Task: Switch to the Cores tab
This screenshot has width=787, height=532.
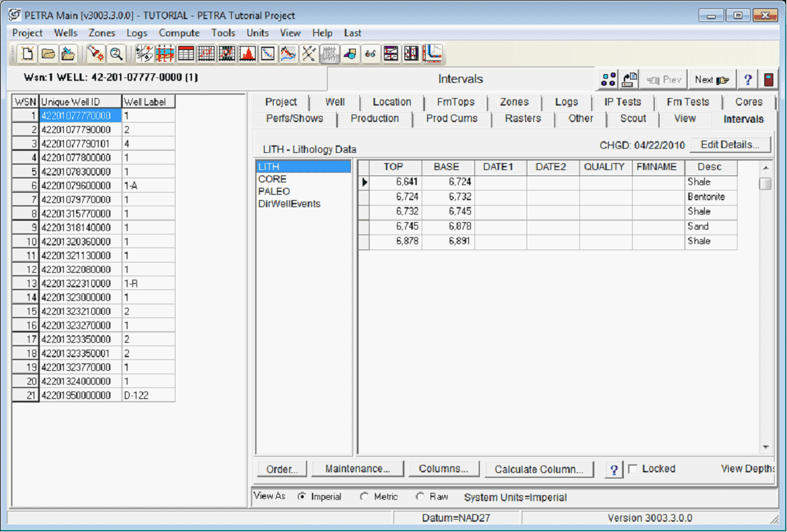Action: point(749,102)
